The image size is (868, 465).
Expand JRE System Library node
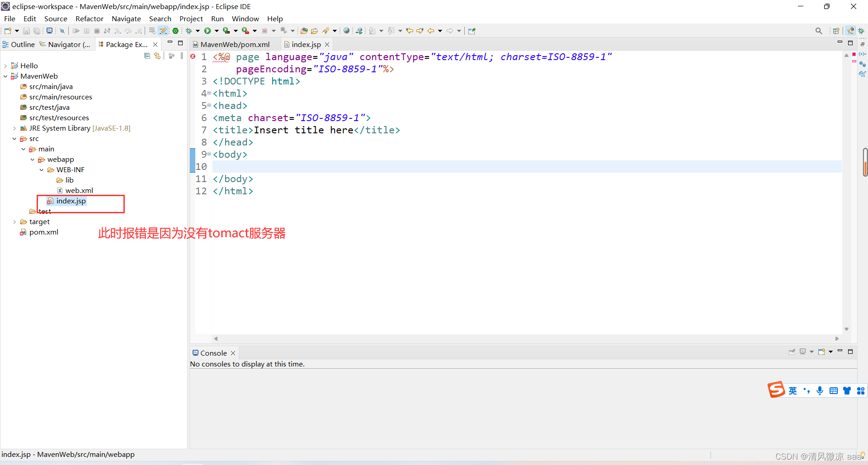coord(14,128)
